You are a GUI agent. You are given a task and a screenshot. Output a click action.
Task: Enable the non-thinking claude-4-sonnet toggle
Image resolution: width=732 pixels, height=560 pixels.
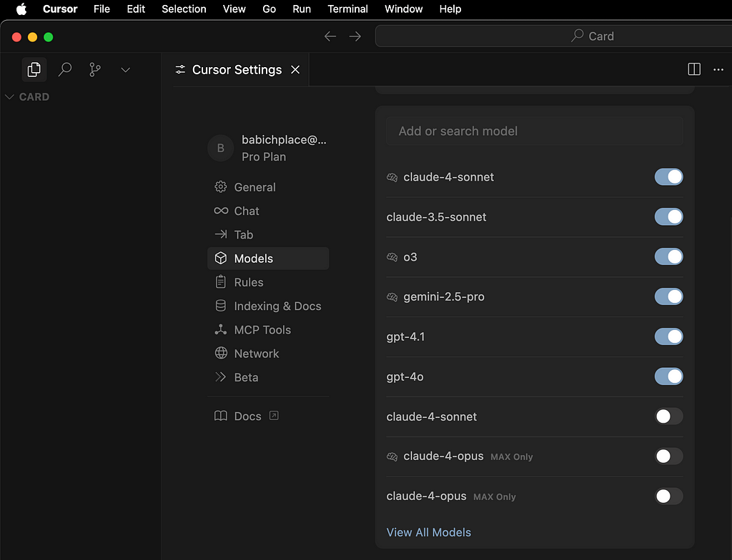[668, 416]
